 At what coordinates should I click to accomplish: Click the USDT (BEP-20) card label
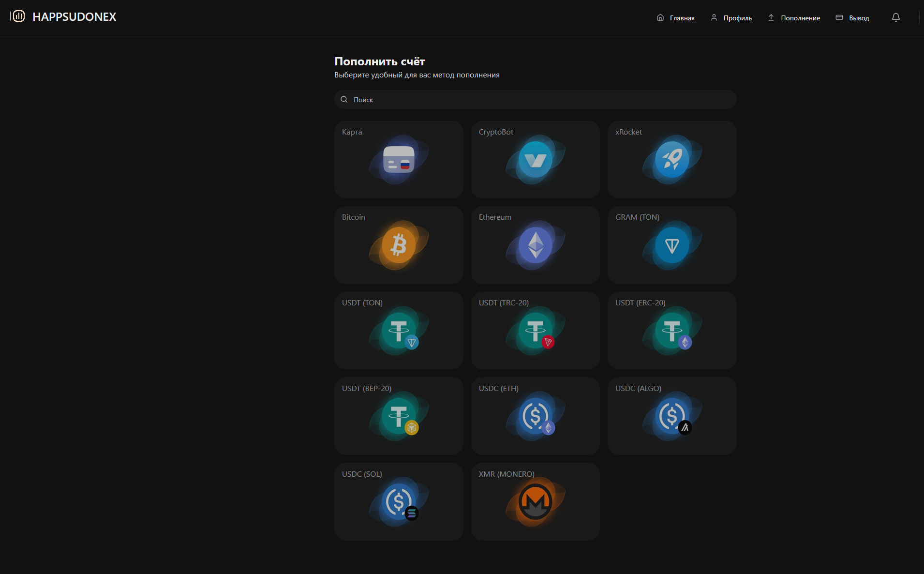click(x=367, y=389)
